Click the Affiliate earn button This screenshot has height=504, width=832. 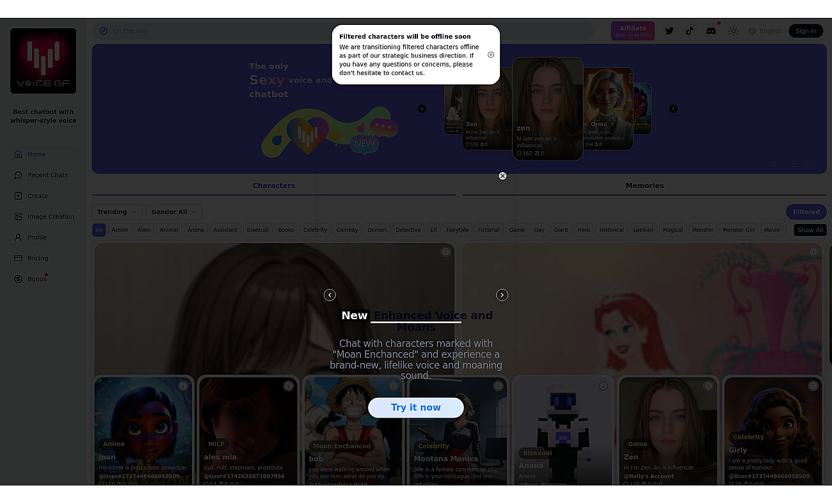pyautogui.click(x=633, y=31)
